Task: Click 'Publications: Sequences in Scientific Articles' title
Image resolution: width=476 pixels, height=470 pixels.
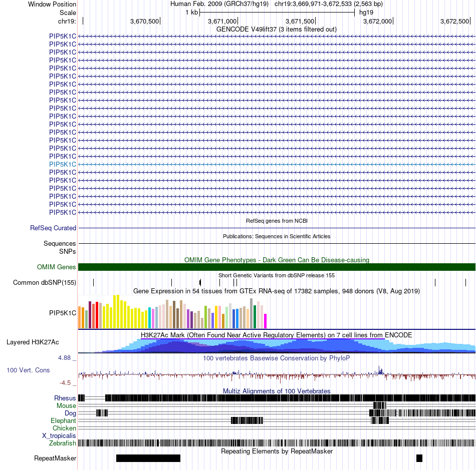Action: coord(277,237)
